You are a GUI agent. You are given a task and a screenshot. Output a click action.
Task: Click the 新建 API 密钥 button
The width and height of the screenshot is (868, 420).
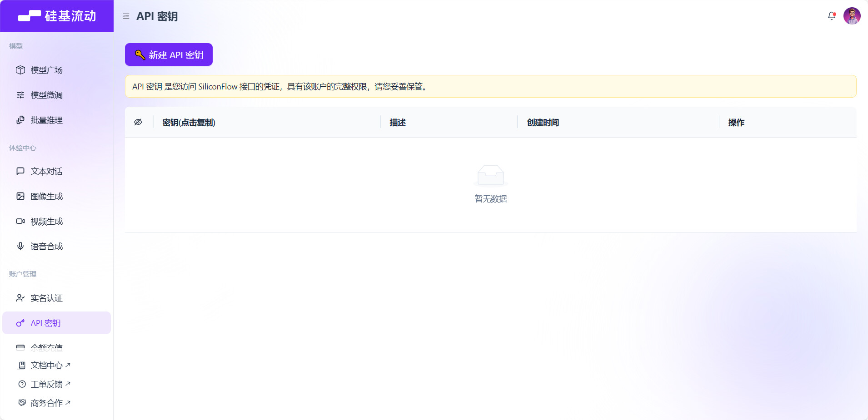tap(169, 54)
